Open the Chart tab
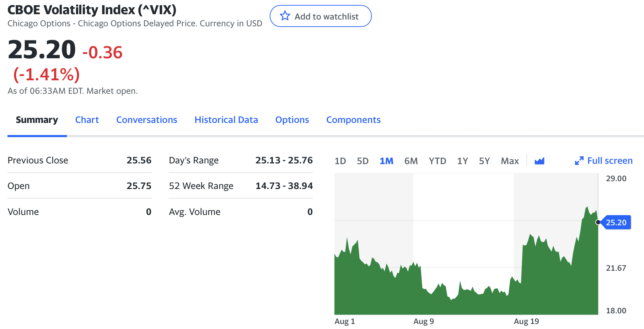644x329 pixels. (x=87, y=120)
